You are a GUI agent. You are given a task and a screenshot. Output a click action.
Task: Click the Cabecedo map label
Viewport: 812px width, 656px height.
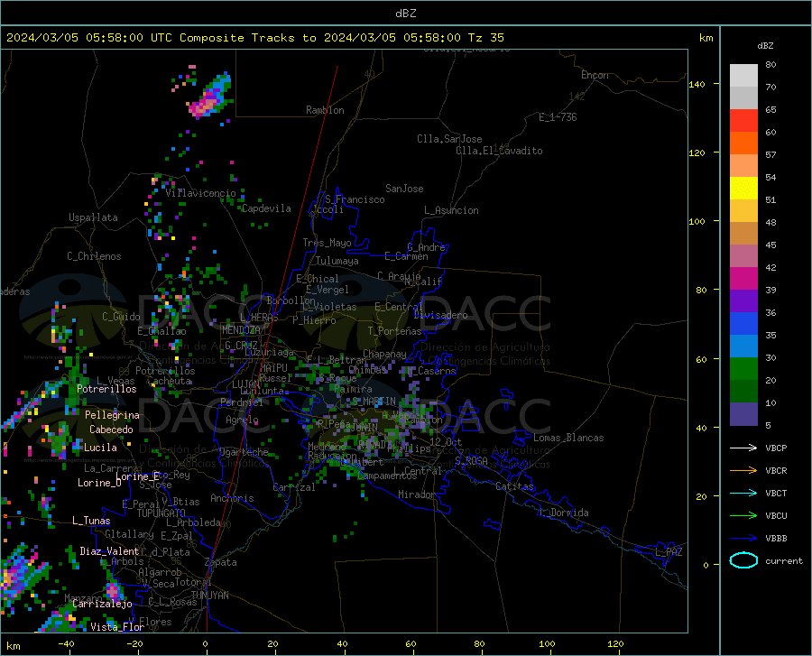click(x=111, y=430)
